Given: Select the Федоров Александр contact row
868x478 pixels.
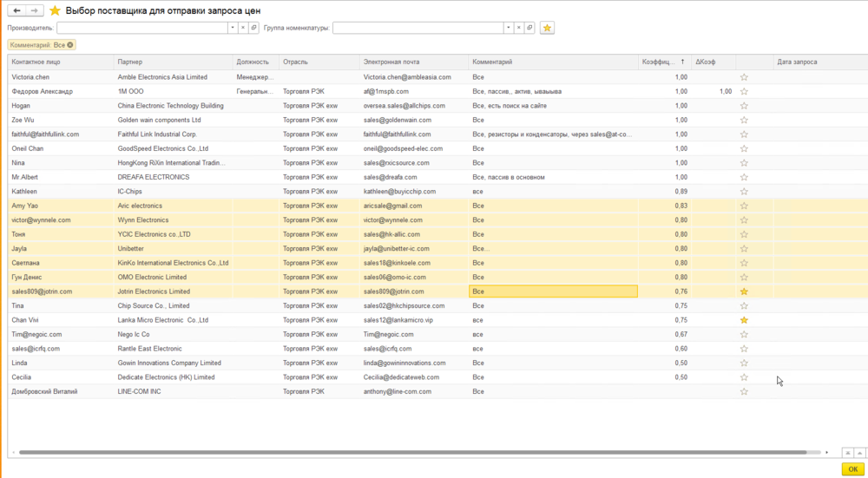Looking at the screenshot, I should coord(42,91).
